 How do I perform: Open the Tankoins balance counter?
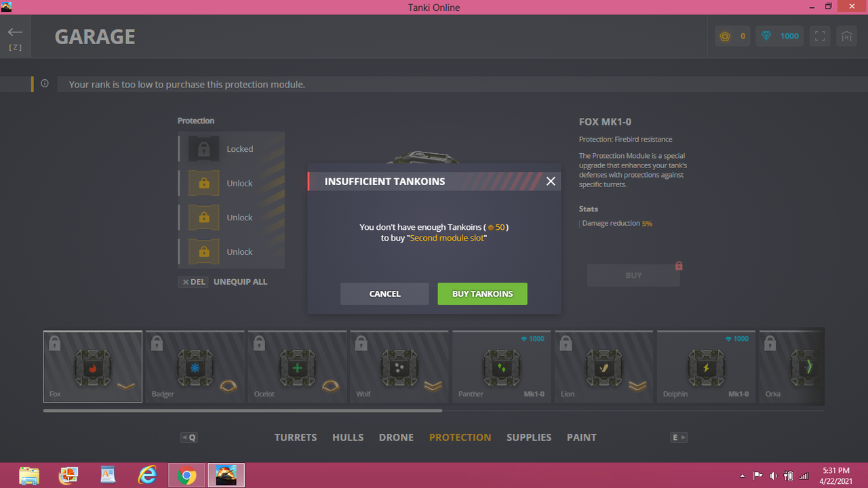click(x=733, y=36)
